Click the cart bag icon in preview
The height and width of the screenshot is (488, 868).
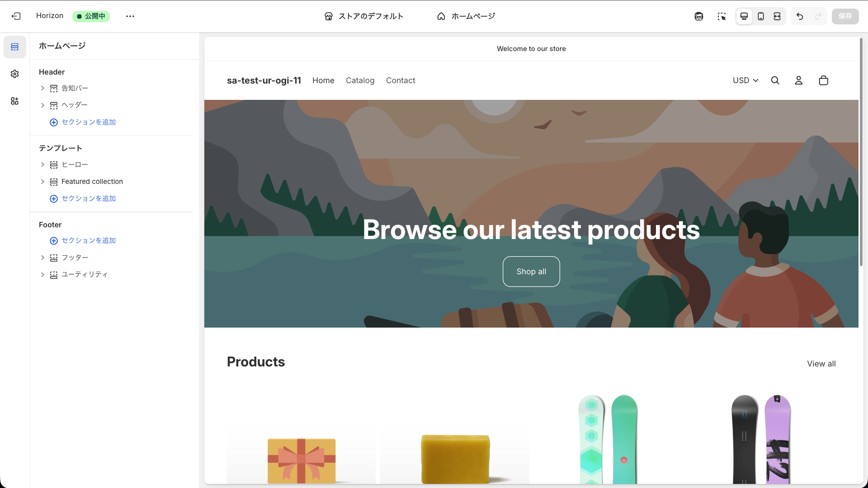pos(823,80)
